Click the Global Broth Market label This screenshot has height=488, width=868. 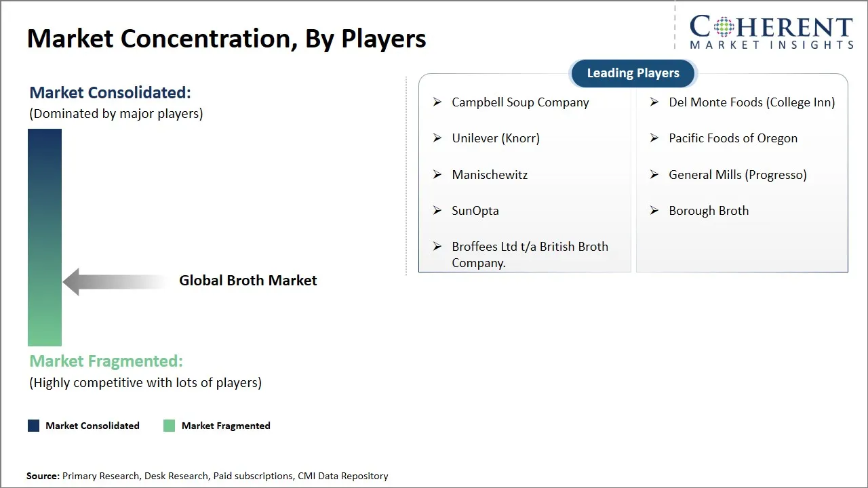click(248, 281)
